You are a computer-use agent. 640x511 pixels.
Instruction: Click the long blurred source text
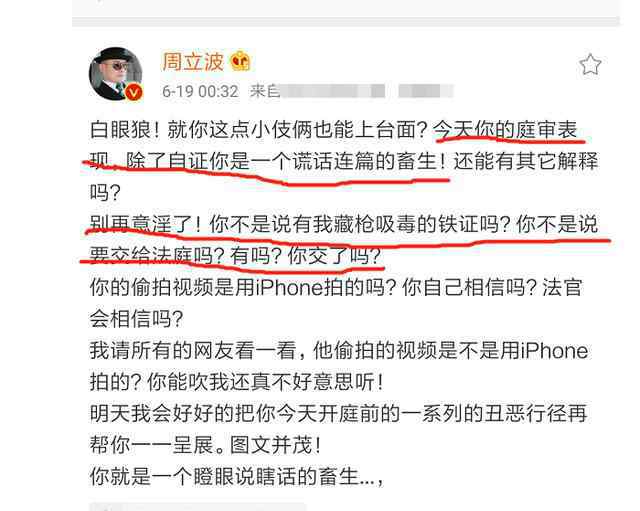coord(333,91)
